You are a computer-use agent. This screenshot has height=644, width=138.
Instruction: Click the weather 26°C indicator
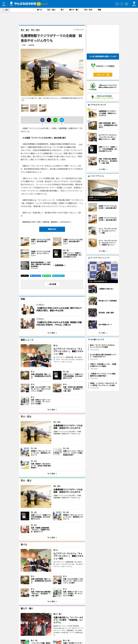(5, 10)
